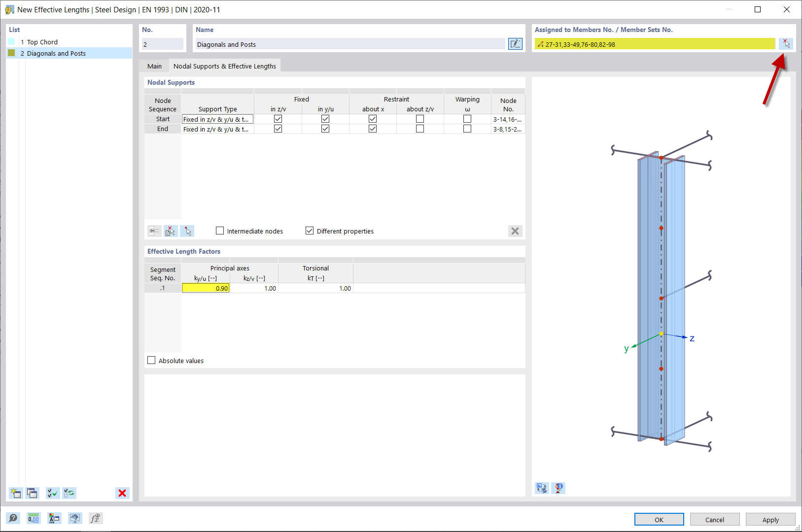
Task: Click the fx formula icon
Action: click(96, 518)
